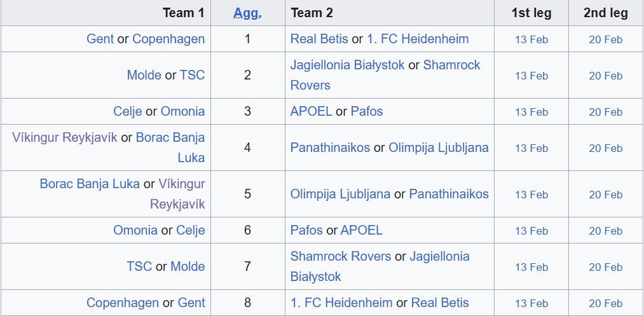The image size is (644, 316).
Task: Open Jagiellonia Białystok in row 2
Action: click(x=347, y=65)
